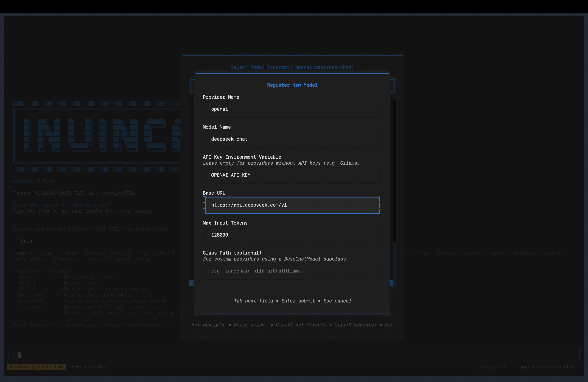Click the 'Register New Model' dialog title

pyautogui.click(x=292, y=85)
